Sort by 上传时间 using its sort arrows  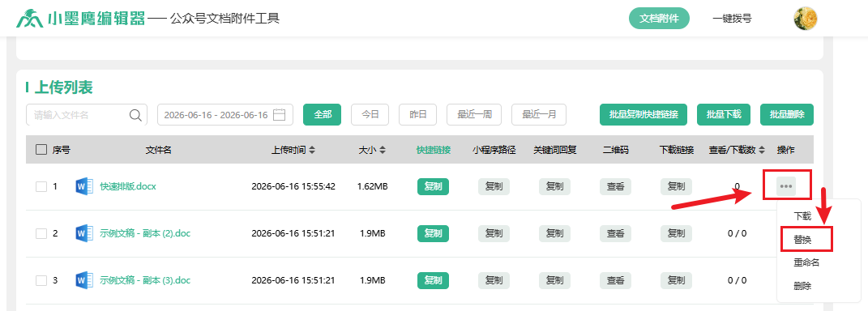312,150
